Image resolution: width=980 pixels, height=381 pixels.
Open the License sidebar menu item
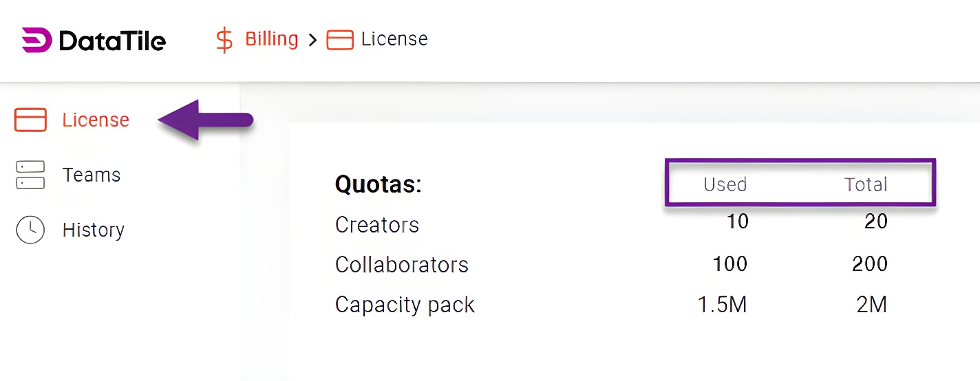tap(96, 120)
